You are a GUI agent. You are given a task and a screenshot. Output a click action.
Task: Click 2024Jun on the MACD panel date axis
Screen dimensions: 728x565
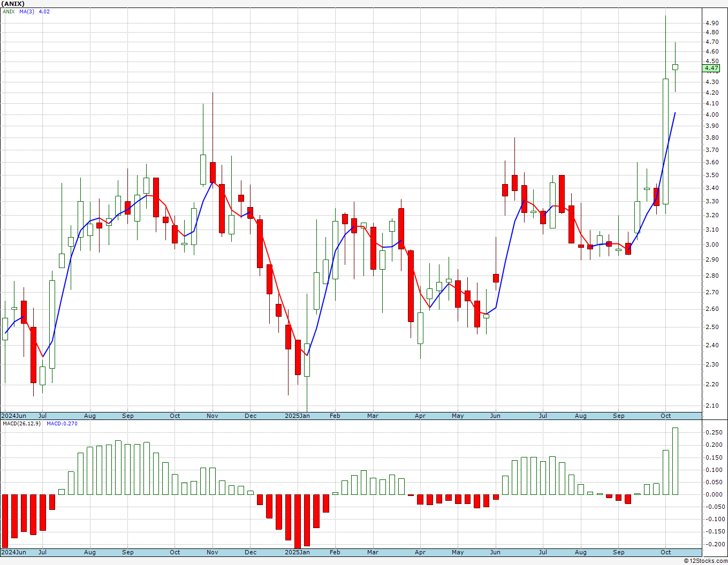pos(13,552)
